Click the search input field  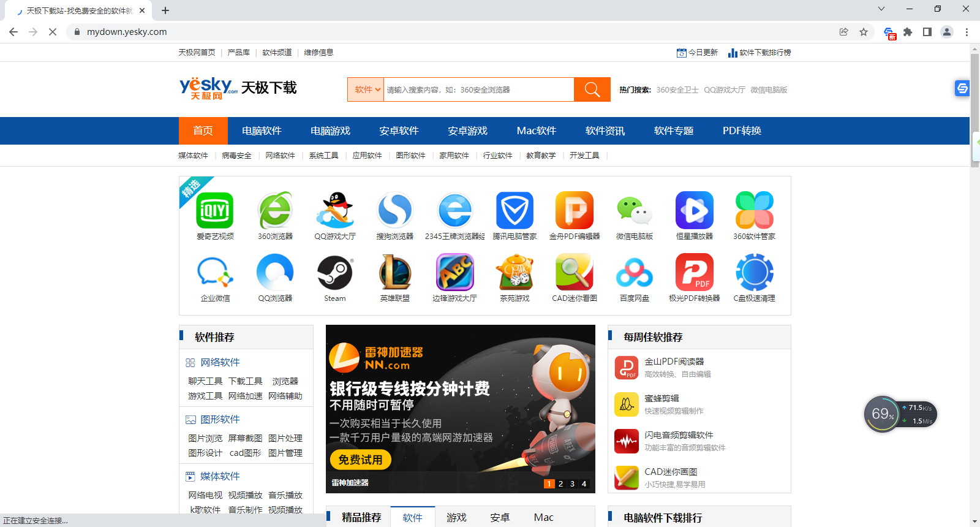click(x=478, y=89)
